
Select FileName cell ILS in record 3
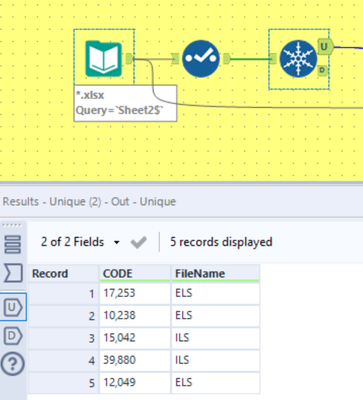tap(215, 338)
